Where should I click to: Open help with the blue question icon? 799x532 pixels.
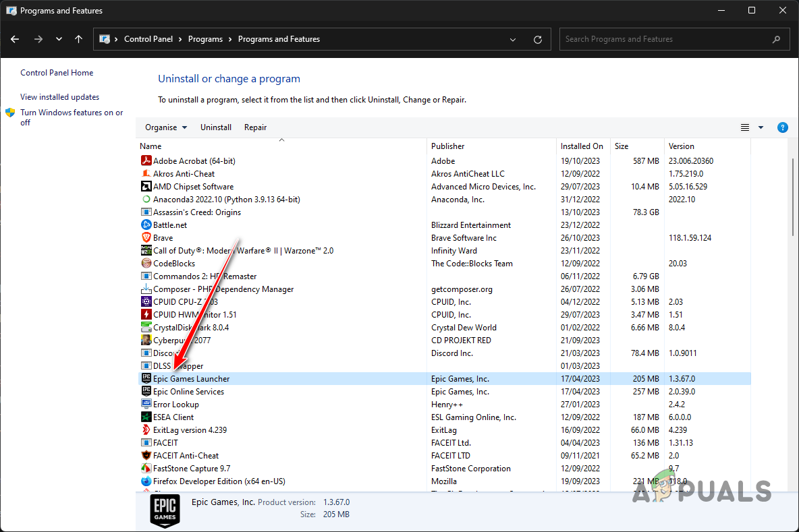[x=783, y=127]
